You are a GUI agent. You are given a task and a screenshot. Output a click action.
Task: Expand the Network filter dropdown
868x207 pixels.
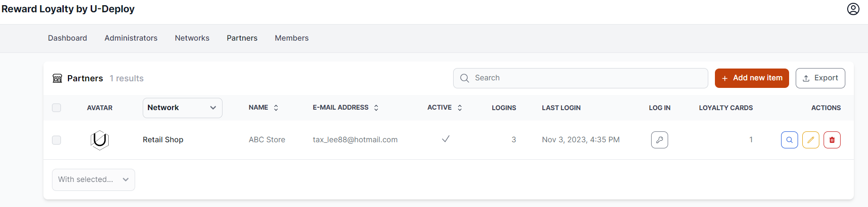pyautogui.click(x=182, y=108)
